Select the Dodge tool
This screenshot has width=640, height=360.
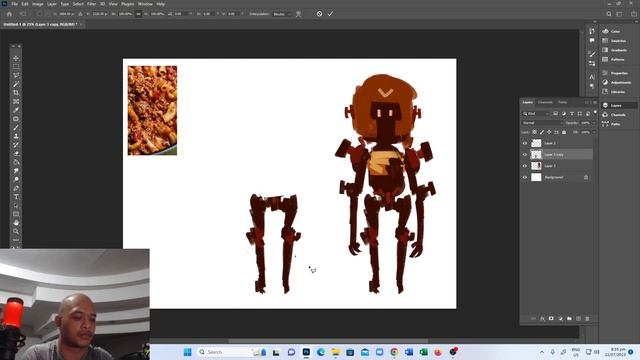pyautogui.click(x=16, y=180)
